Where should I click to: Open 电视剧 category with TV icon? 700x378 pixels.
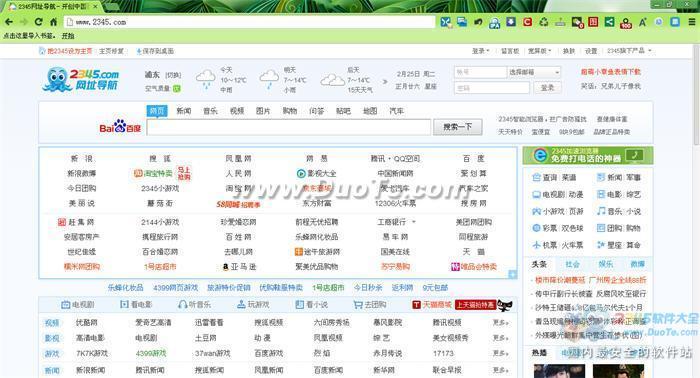click(78, 304)
